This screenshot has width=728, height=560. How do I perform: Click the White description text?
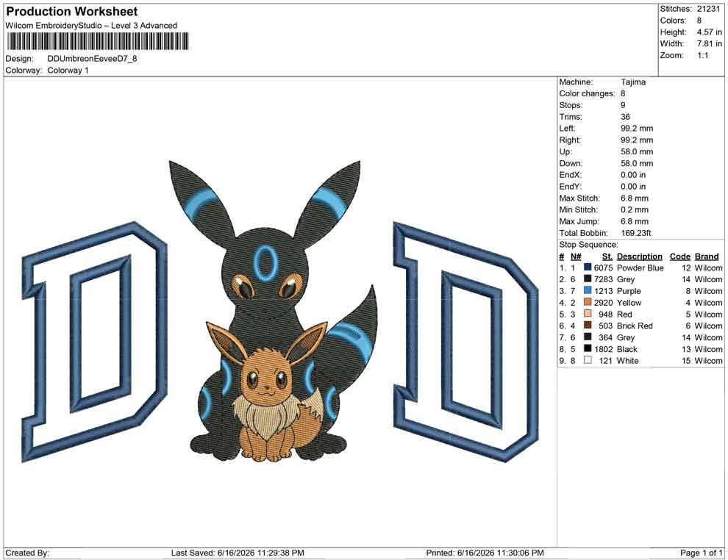[x=628, y=361]
